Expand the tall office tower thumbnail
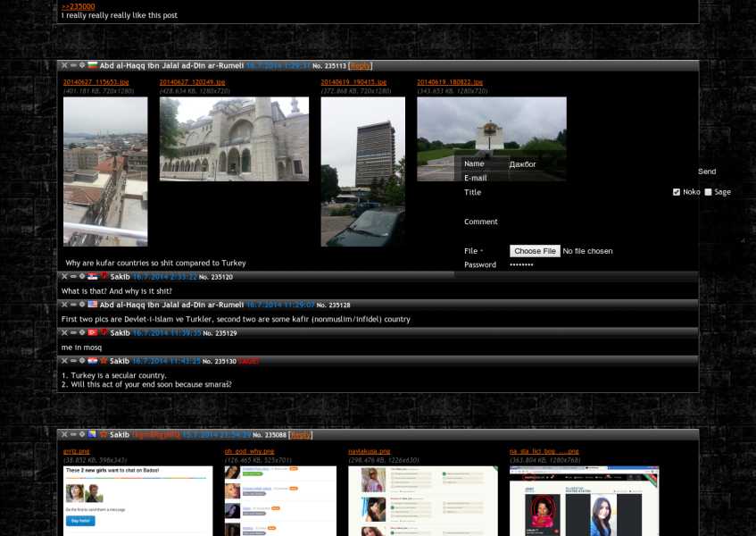The height and width of the screenshot is (536, 756). pyautogui.click(x=363, y=172)
